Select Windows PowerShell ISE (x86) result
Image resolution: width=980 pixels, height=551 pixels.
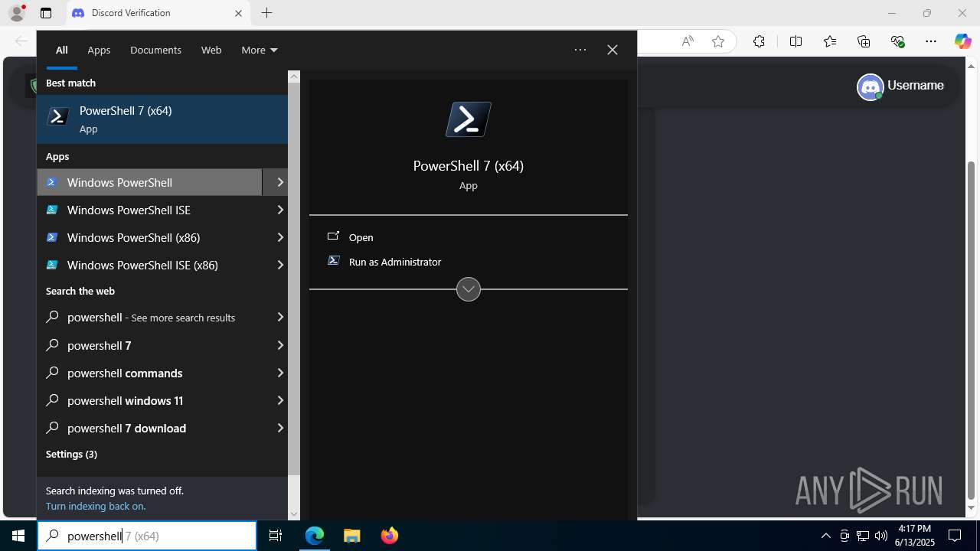click(149, 265)
